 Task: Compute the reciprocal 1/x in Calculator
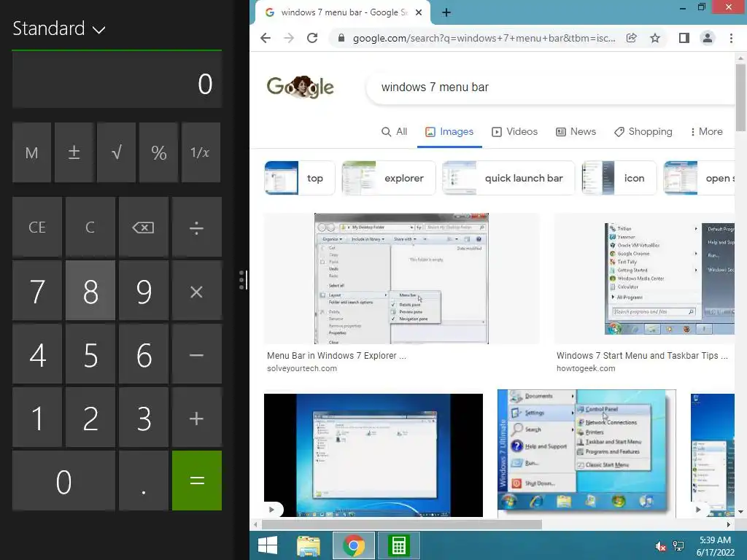point(201,153)
